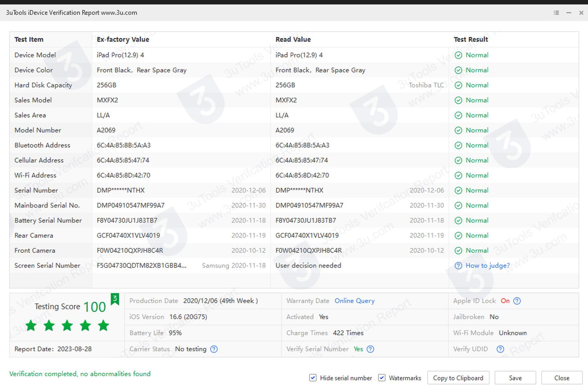Disable the Watermarks checkbox
This screenshot has width=588, height=392.
coord(382,378)
